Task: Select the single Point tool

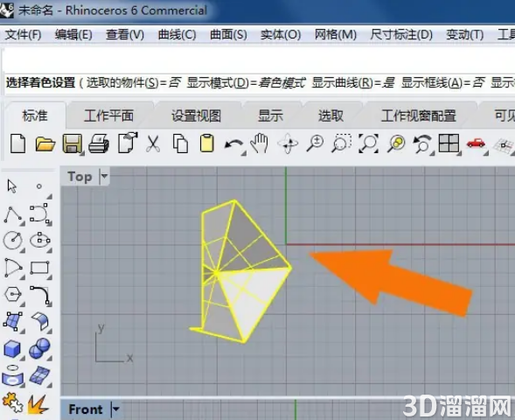Action: pos(39,186)
